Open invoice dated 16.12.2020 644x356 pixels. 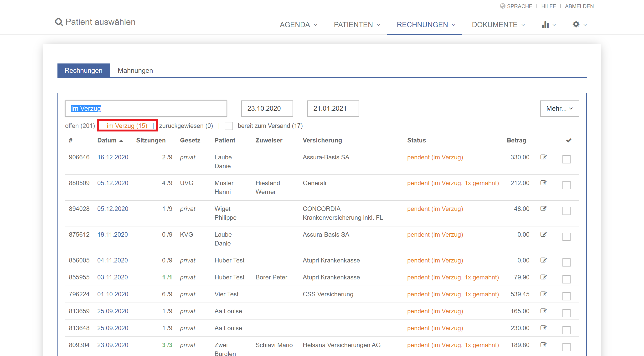tap(113, 157)
